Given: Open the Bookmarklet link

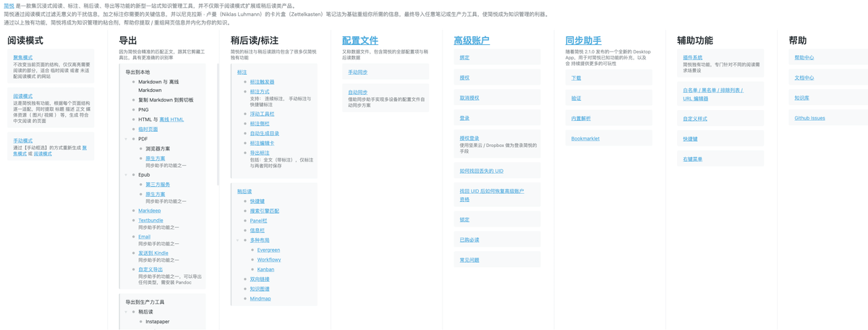Looking at the screenshot, I should click(x=585, y=138).
